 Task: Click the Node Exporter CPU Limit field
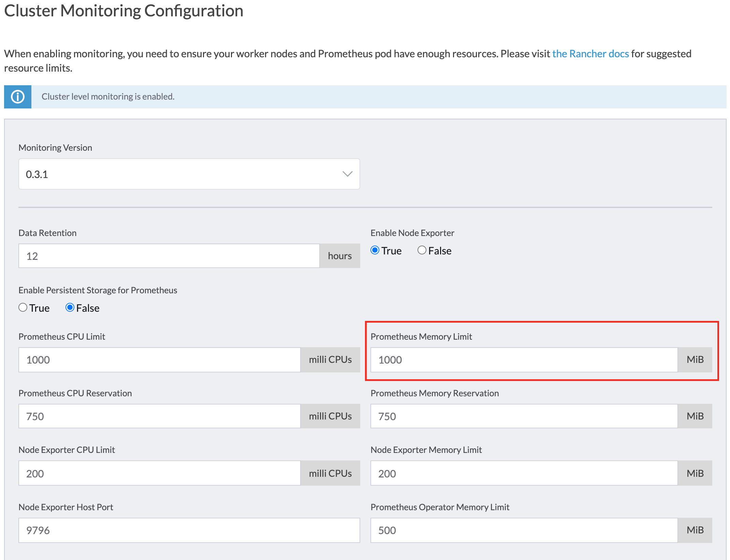[159, 473]
